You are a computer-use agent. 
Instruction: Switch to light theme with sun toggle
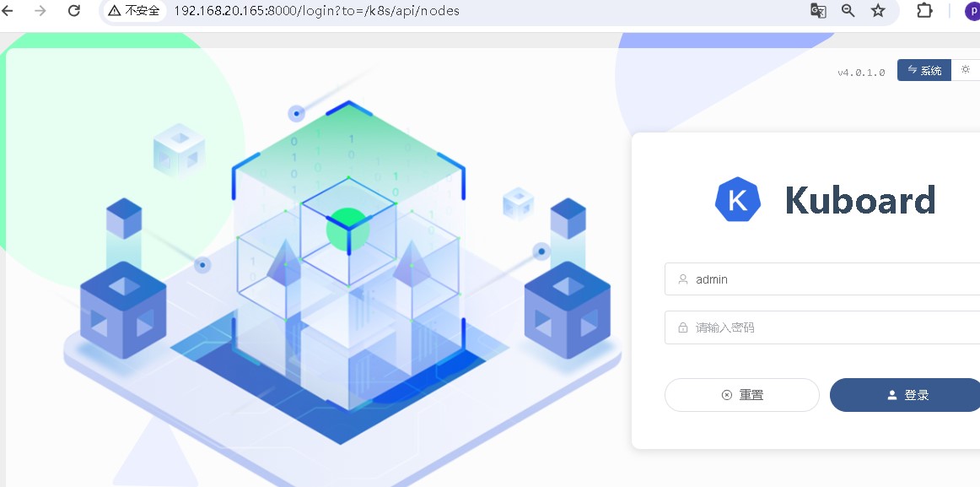point(966,71)
